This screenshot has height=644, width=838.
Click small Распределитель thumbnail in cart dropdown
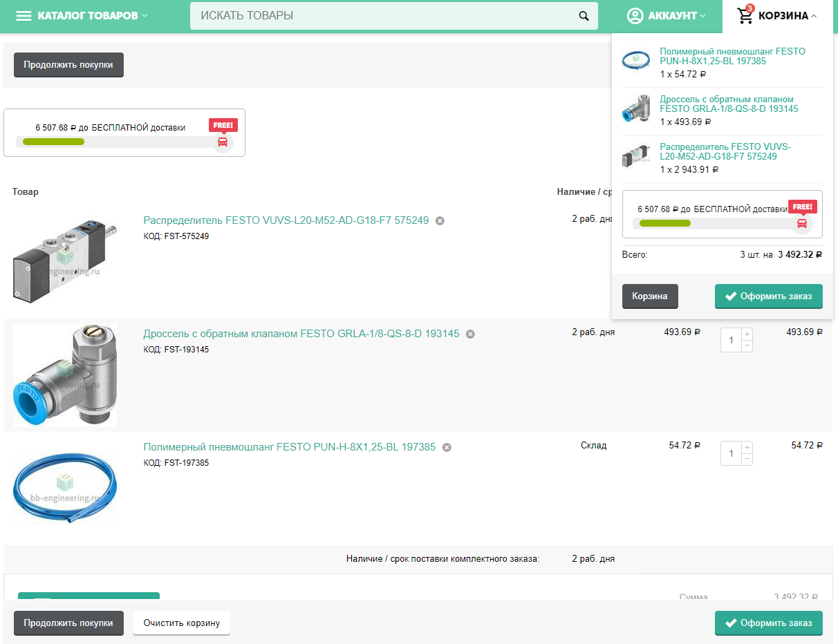click(636, 156)
